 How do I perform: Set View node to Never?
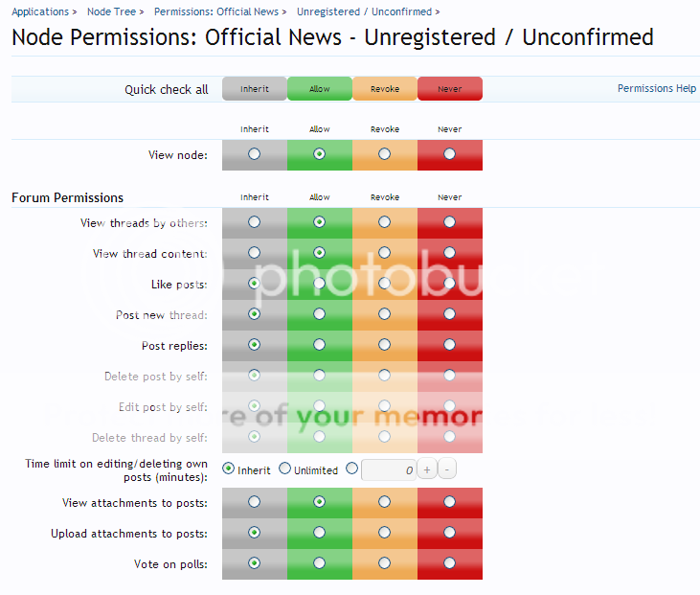click(x=450, y=154)
